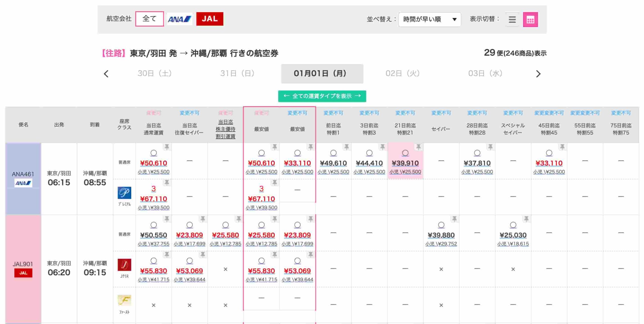Pin ANA461 ¥33,110 lowest non-changeable fare
This screenshot has height=324, width=644.
pyautogui.click(x=310, y=147)
